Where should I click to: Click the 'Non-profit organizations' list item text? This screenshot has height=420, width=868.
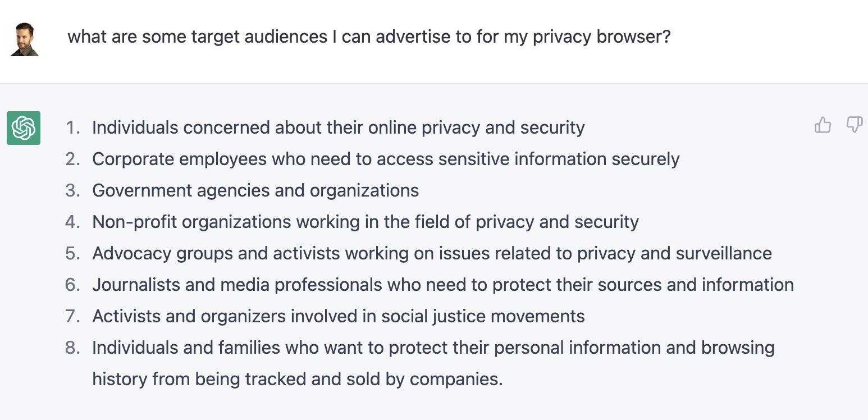366,222
